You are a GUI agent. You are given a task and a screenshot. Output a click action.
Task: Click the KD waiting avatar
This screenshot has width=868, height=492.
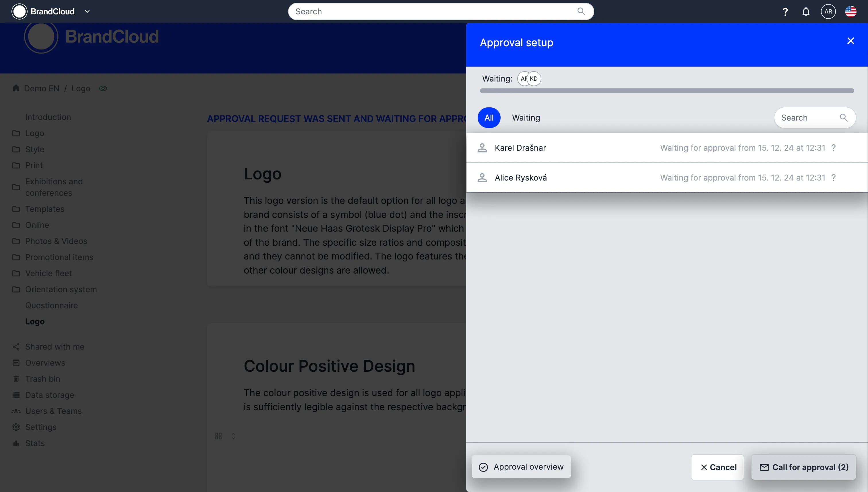point(534,79)
